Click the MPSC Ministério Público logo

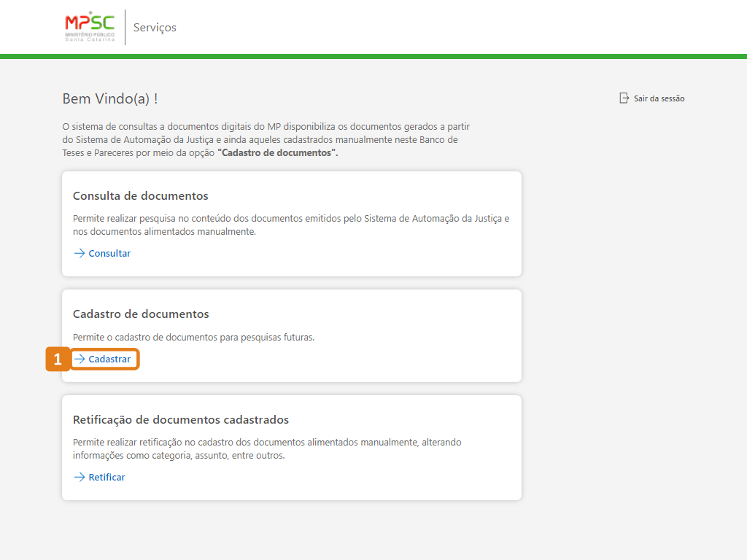coord(90,27)
